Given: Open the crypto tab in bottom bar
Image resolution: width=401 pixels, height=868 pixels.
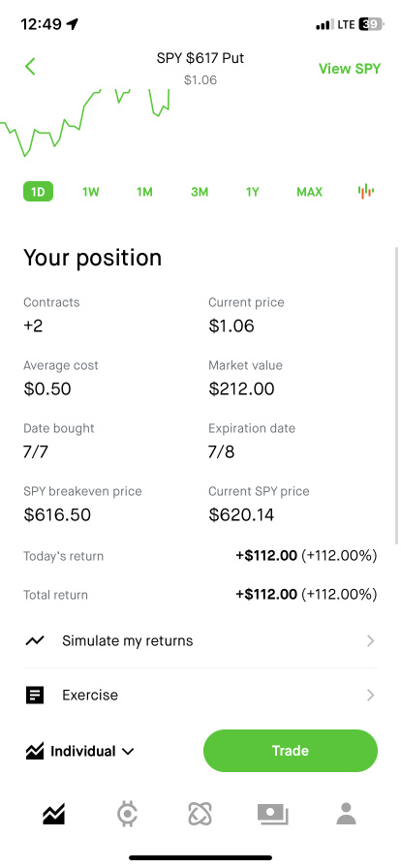Looking at the screenshot, I should 128,815.
